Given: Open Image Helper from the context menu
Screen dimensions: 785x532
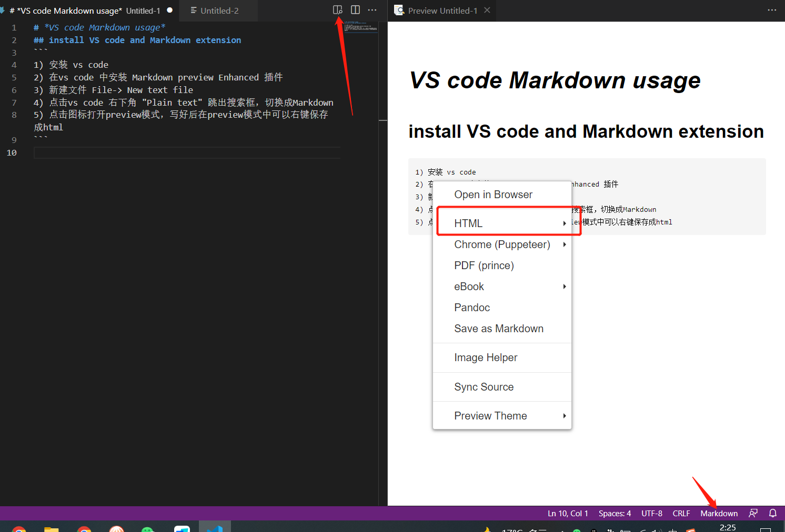Looking at the screenshot, I should pyautogui.click(x=502, y=357).
